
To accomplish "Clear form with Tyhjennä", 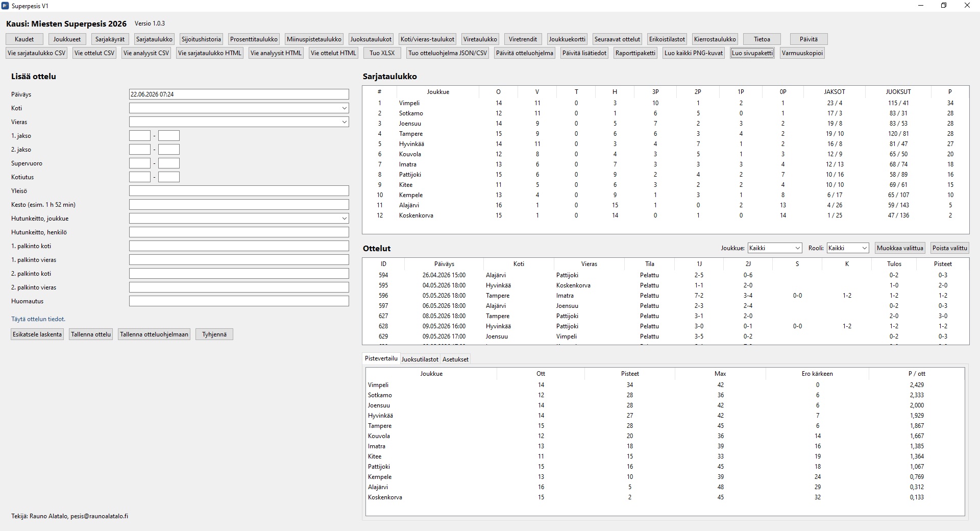I will (214, 334).
